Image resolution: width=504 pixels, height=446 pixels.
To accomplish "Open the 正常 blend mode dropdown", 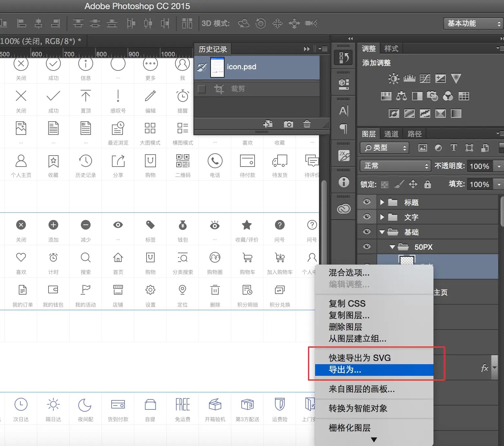I will [x=395, y=166].
